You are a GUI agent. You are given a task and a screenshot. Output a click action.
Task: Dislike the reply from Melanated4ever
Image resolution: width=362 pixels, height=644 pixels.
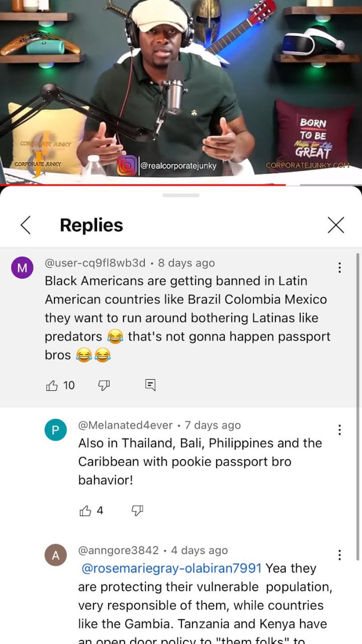[x=137, y=511]
